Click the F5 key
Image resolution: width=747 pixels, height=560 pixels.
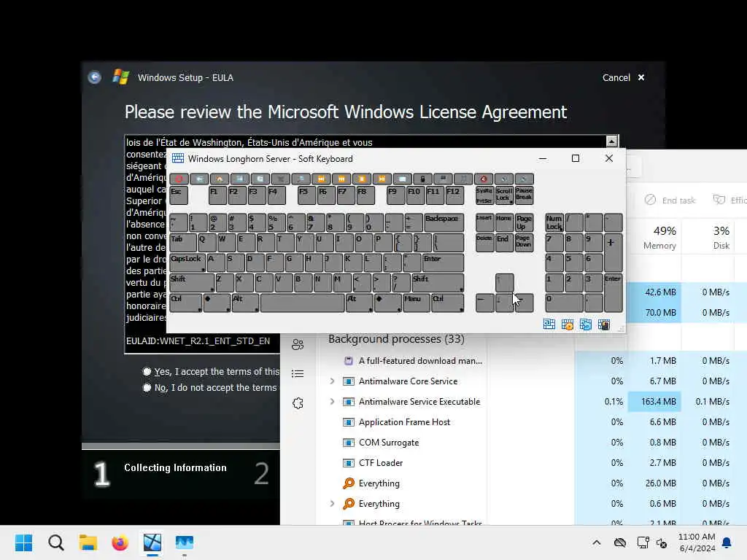click(x=307, y=195)
